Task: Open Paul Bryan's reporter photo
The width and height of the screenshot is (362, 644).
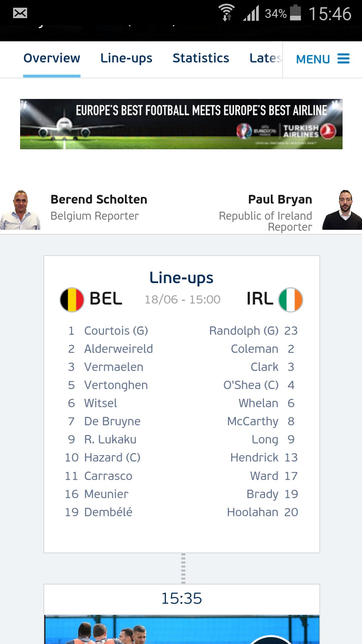Action: 343,210
